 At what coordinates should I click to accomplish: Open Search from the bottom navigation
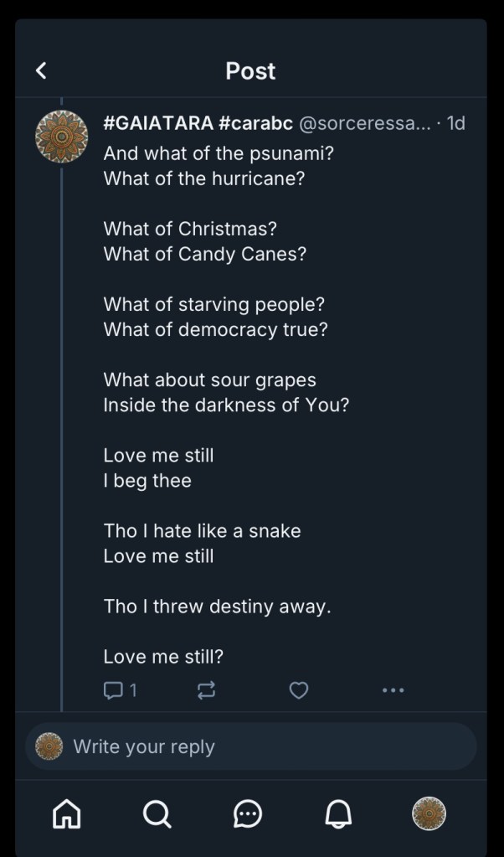[157, 813]
